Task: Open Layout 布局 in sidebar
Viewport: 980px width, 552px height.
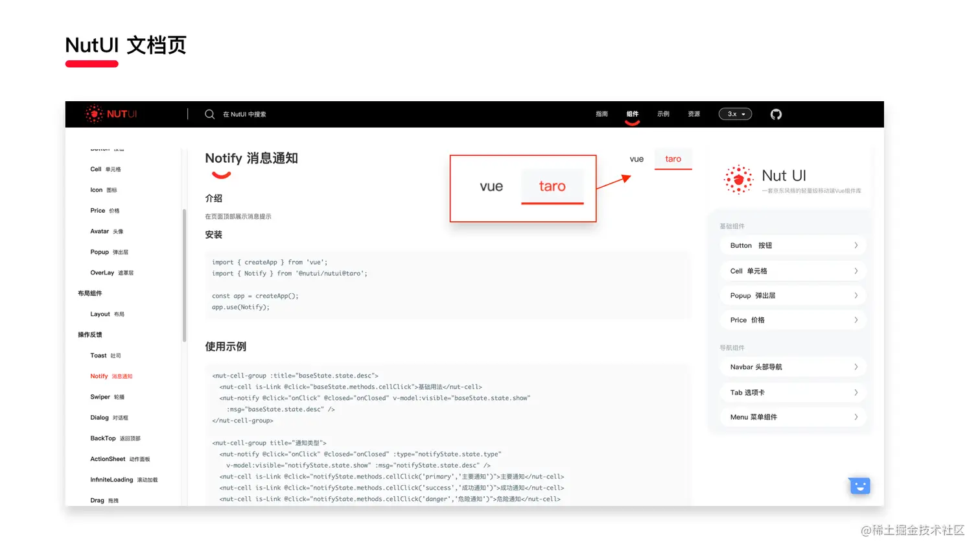Action: pos(108,314)
